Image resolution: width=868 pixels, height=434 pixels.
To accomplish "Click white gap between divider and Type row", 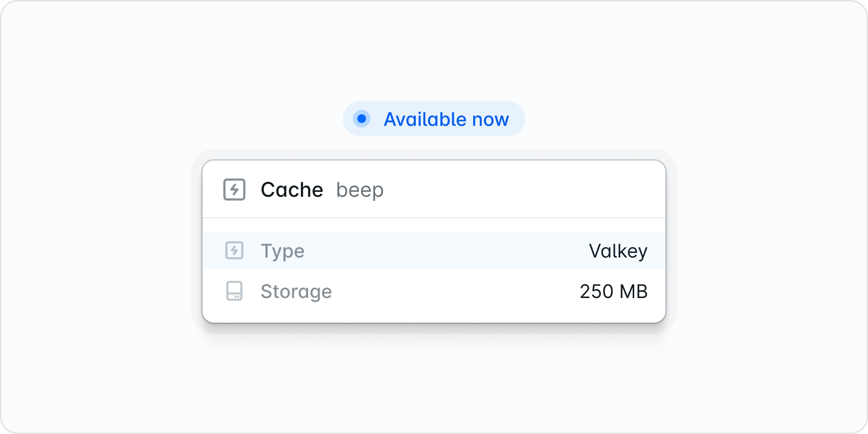I will coord(434,225).
